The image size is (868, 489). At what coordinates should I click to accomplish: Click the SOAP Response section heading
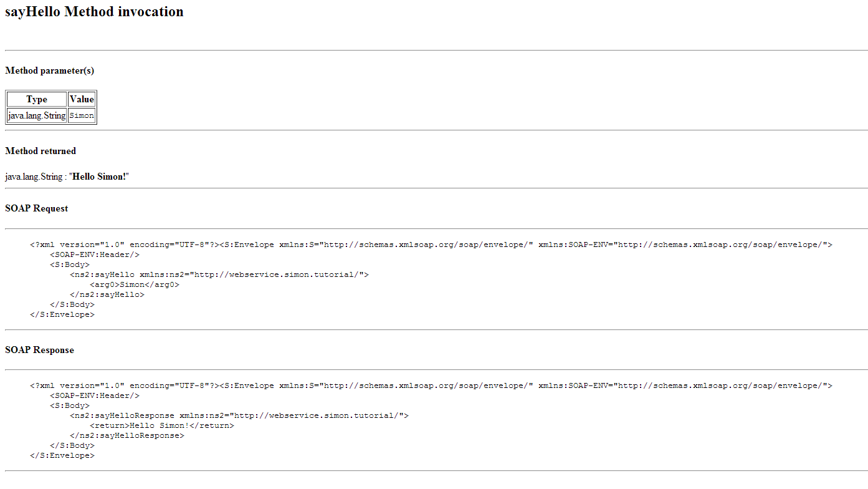click(x=39, y=350)
